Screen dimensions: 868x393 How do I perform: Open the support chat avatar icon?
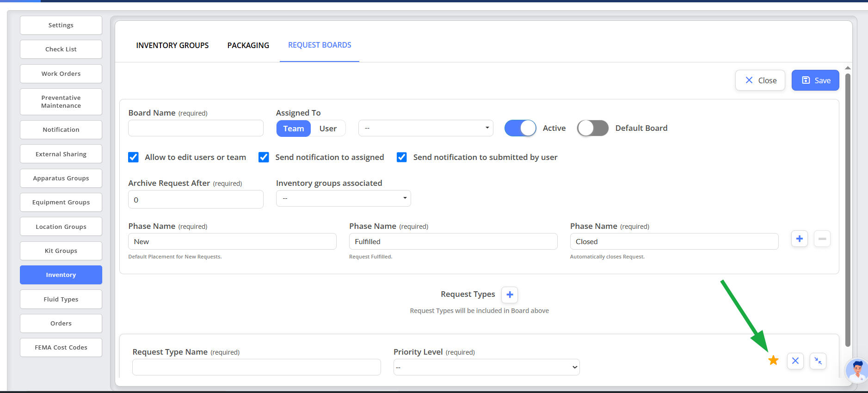tap(857, 371)
